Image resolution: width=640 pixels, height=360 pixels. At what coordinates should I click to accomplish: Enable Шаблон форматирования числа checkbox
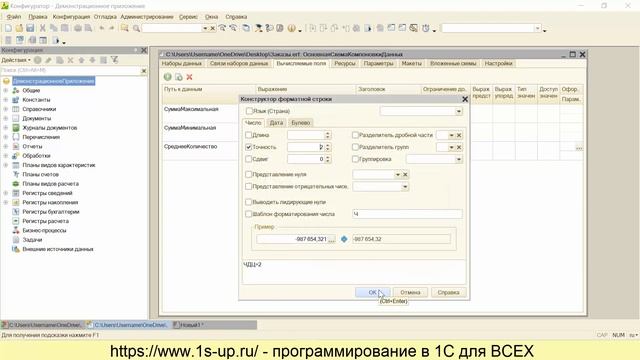click(248, 214)
